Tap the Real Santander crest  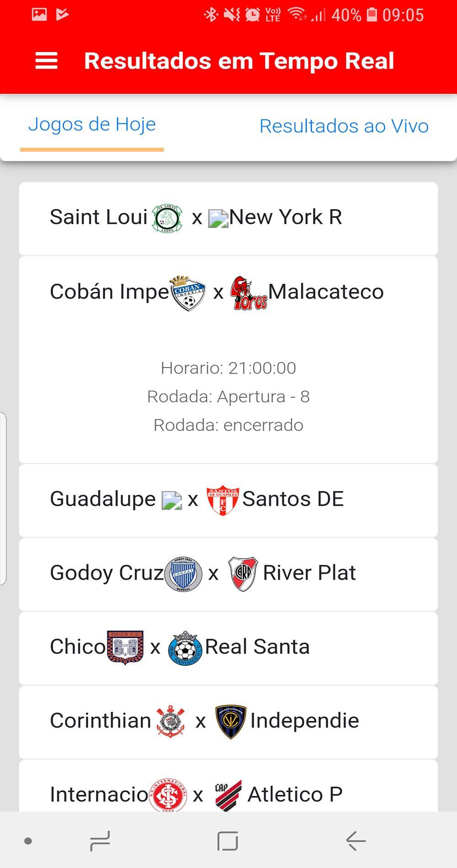point(186,648)
